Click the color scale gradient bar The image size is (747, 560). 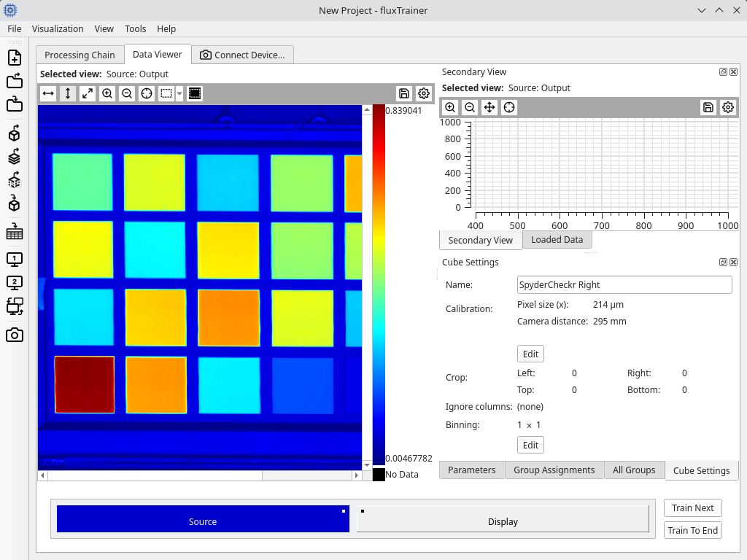pyautogui.click(x=379, y=285)
